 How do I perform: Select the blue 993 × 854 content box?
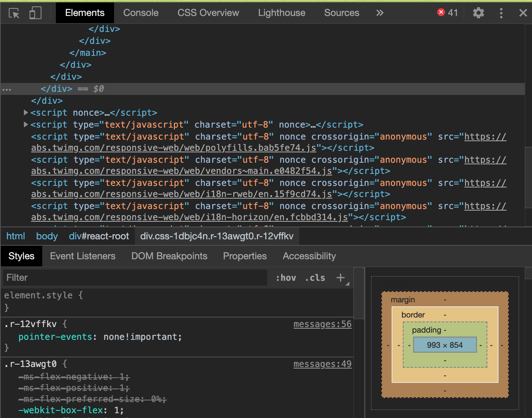click(445, 345)
